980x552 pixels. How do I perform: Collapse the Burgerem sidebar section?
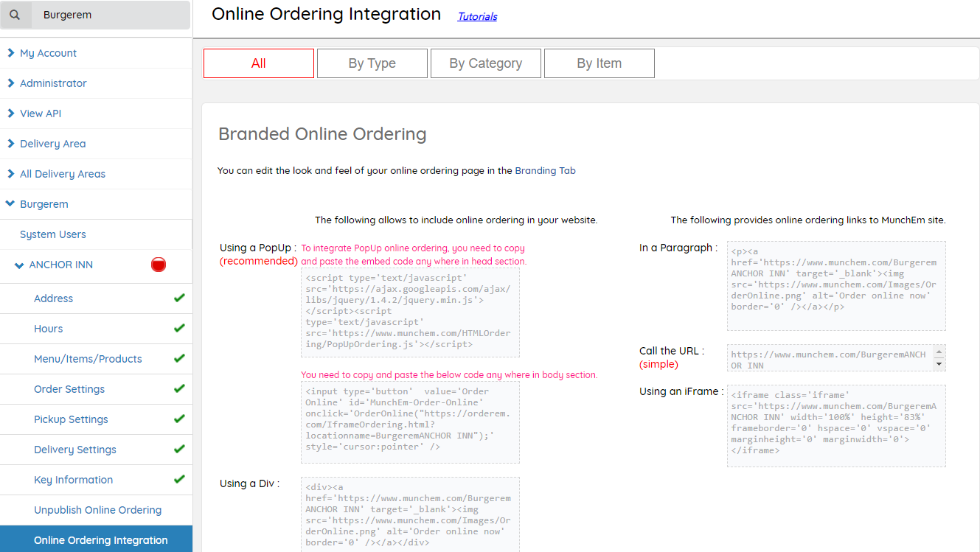click(11, 204)
